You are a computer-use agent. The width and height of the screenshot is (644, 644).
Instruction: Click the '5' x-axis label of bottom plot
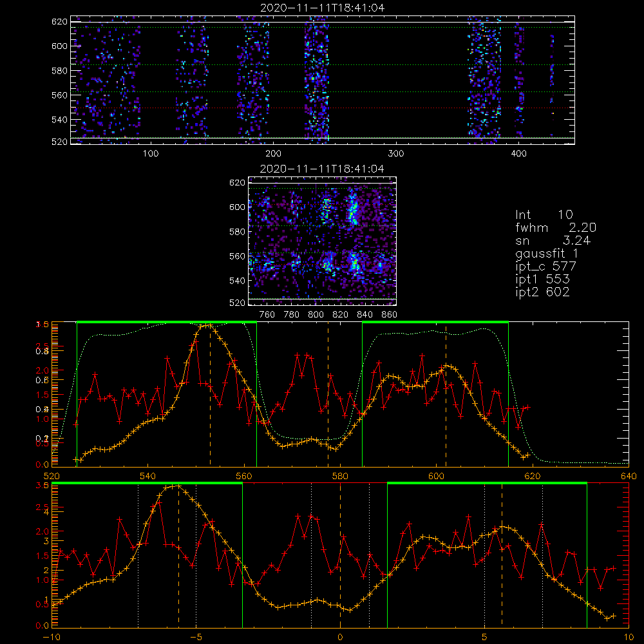point(485,638)
